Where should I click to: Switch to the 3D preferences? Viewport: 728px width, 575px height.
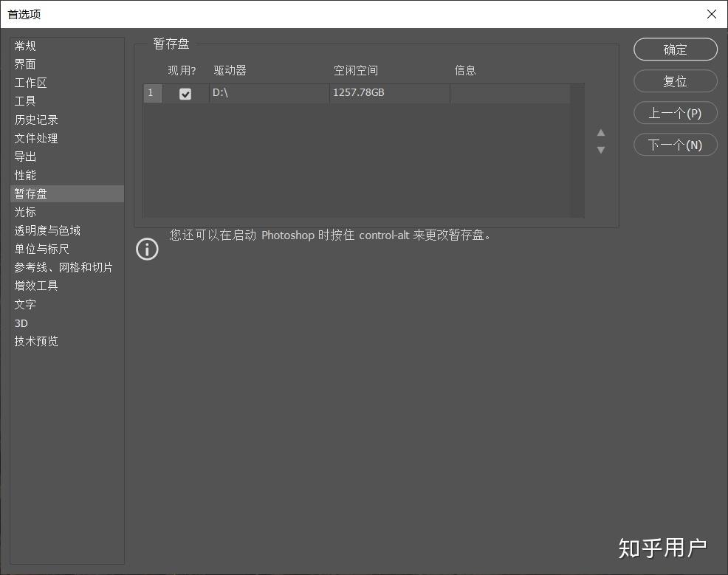(21, 323)
